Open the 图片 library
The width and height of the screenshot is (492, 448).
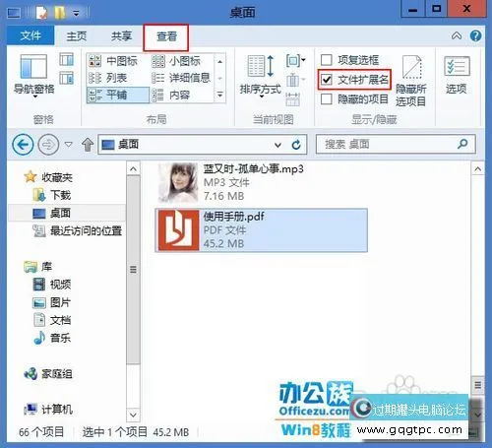[x=52, y=302]
